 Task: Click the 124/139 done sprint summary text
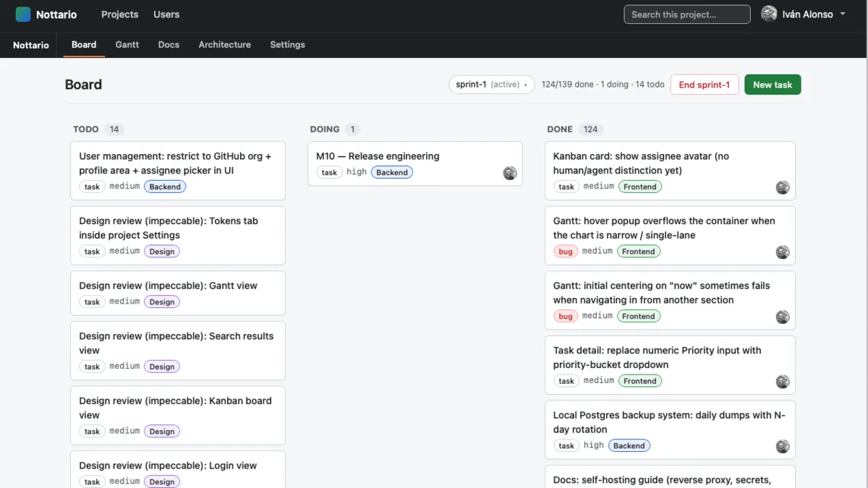[x=603, y=85]
